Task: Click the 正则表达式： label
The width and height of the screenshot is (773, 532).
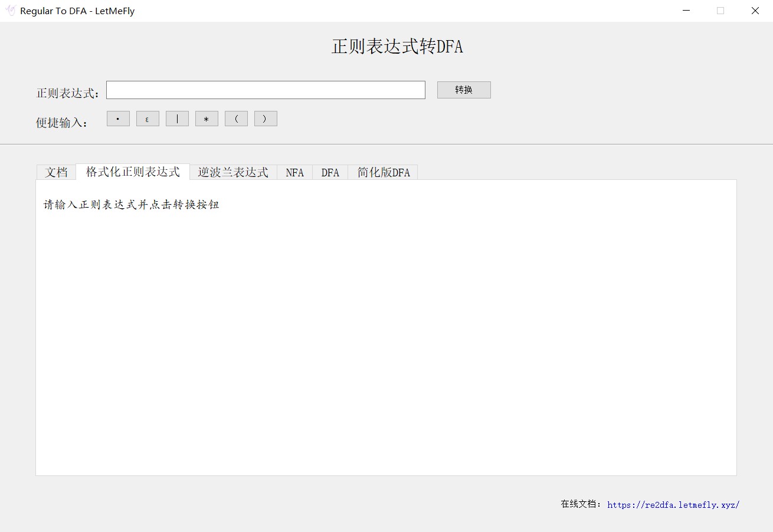Action: [68, 93]
